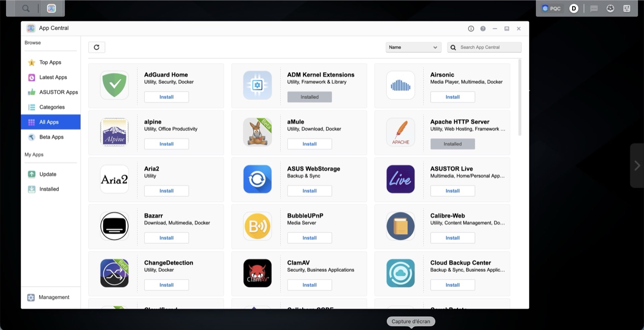Click the app list vertical scrollbar
Image resolution: width=644 pixels, height=330 pixels.
click(x=520, y=97)
